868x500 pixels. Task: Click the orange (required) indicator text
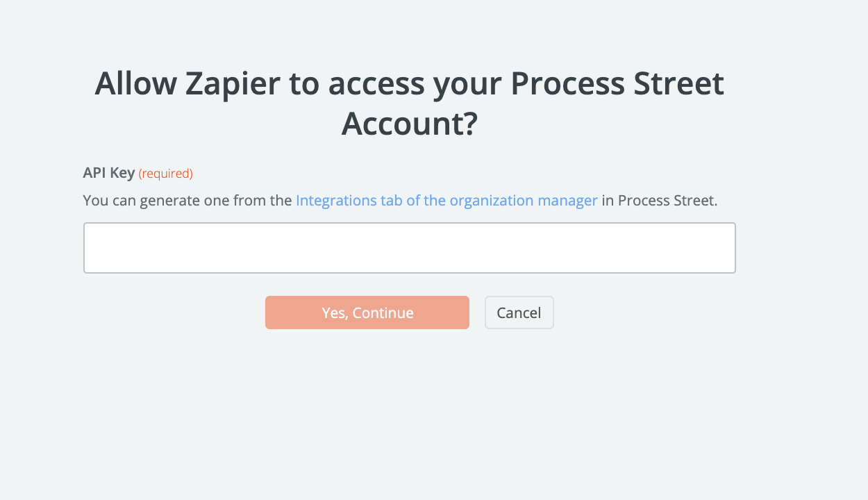point(166,174)
